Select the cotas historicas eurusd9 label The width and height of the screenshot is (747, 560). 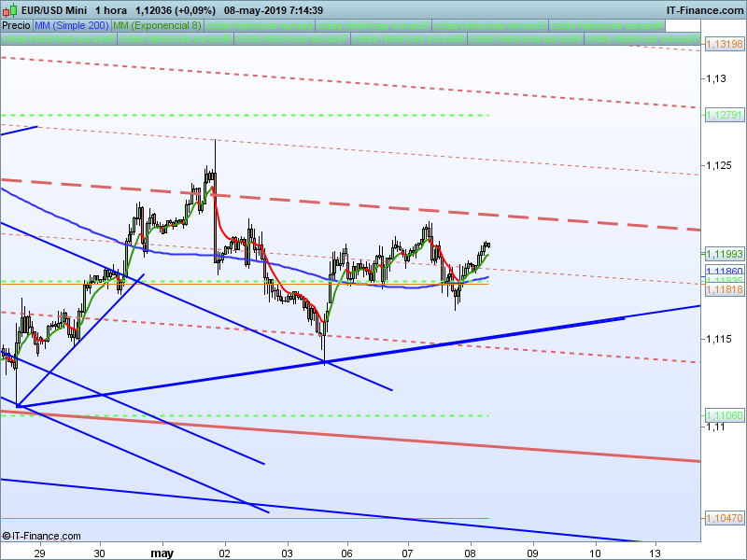click(526, 38)
